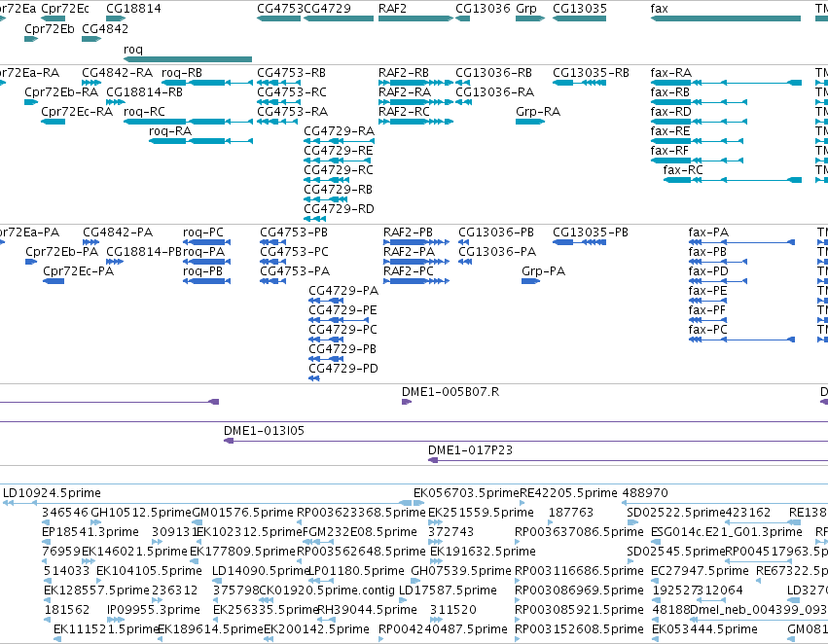Screen dimensions: 828x644
Task: Select the roq gene bar
Action: coord(188,59)
